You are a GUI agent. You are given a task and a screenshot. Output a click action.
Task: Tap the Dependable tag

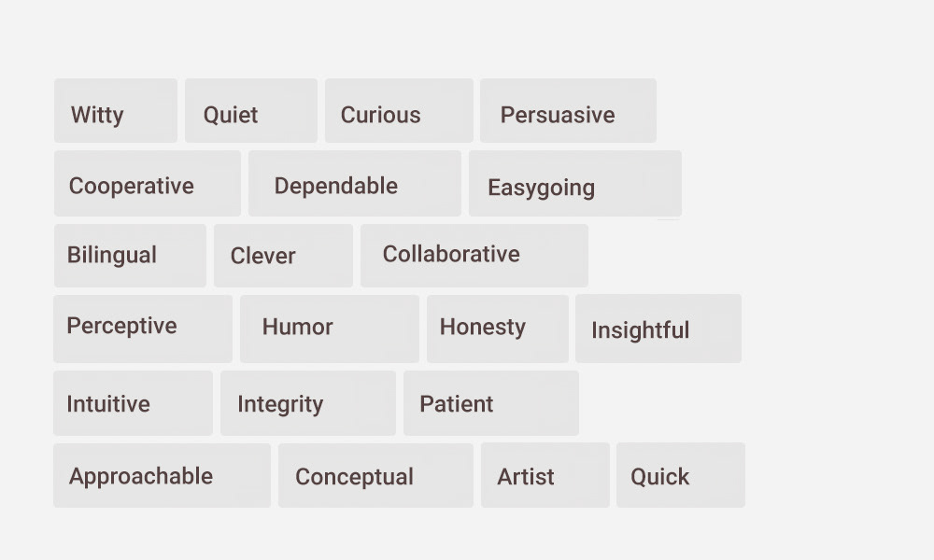(x=354, y=183)
